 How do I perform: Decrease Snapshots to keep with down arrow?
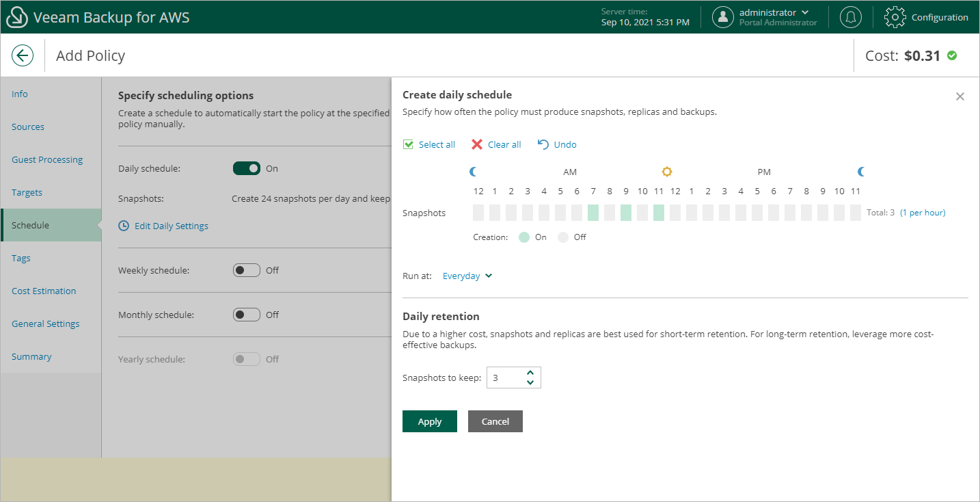click(x=530, y=382)
